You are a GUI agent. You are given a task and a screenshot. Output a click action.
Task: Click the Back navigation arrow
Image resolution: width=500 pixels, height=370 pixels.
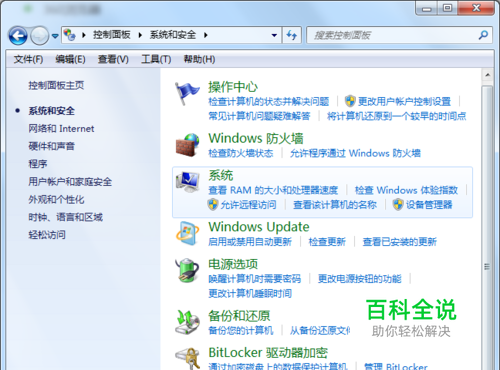(x=18, y=36)
